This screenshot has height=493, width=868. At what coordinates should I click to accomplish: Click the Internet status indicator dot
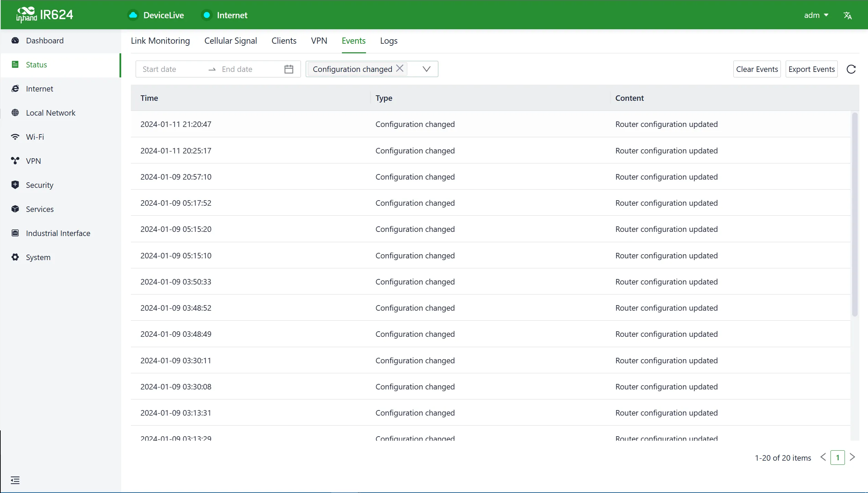[207, 15]
